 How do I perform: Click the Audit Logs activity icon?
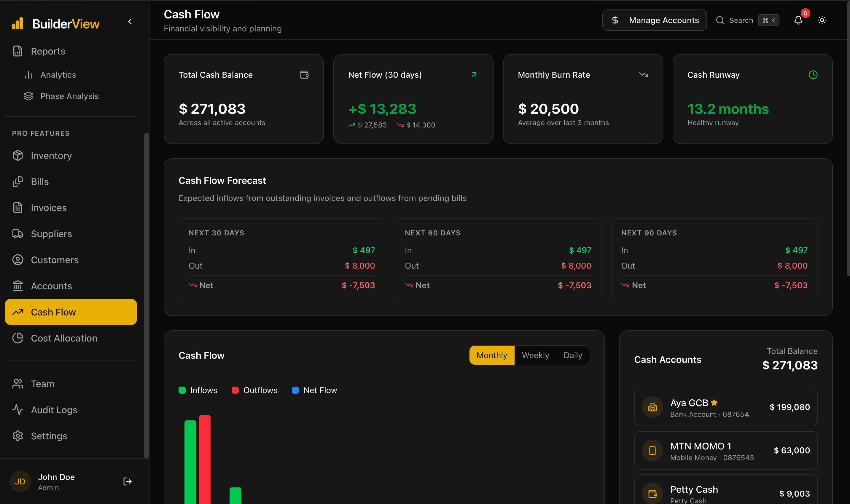18,410
